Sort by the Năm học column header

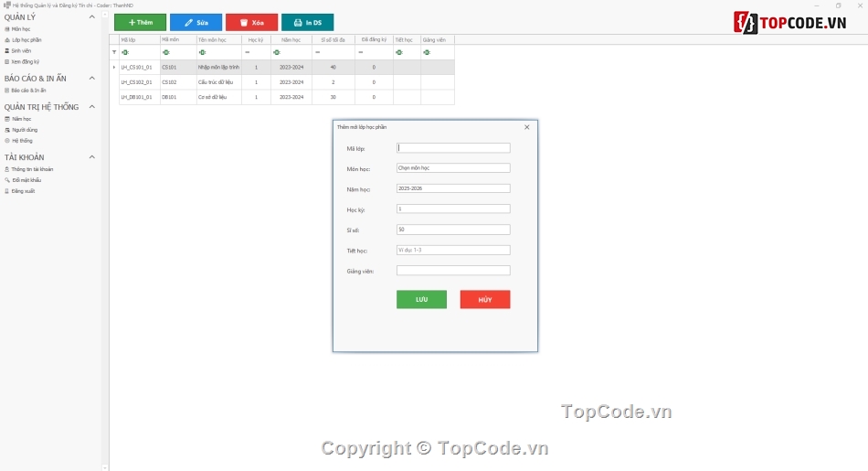tap(291, 40)
